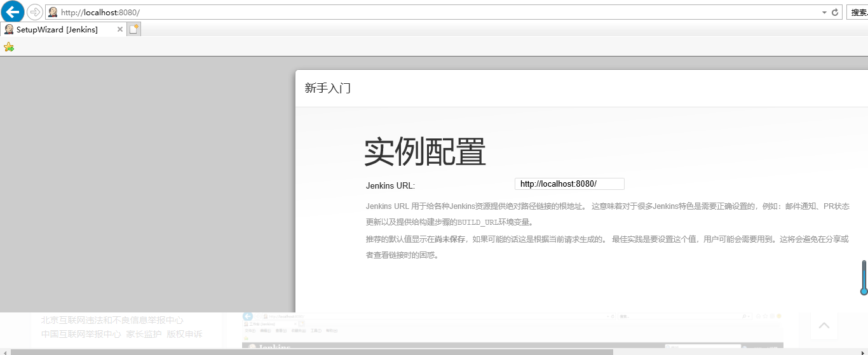Open 北京互联网违法和不良信息举报中心 link
868x355 pixels.
[x=112, y=320]
